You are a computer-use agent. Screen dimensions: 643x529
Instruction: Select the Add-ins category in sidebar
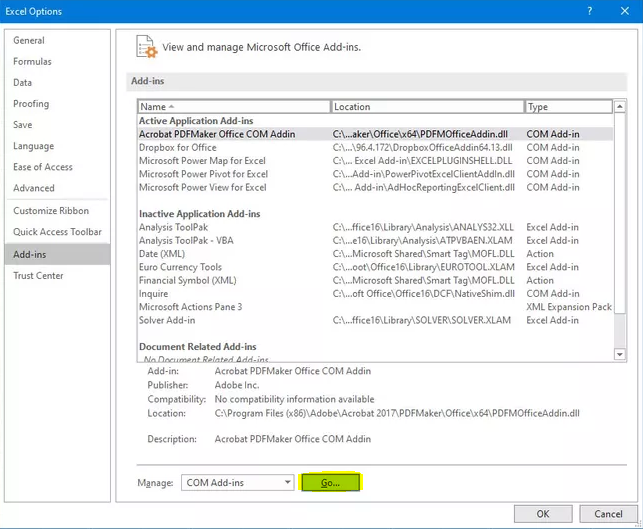57,254
